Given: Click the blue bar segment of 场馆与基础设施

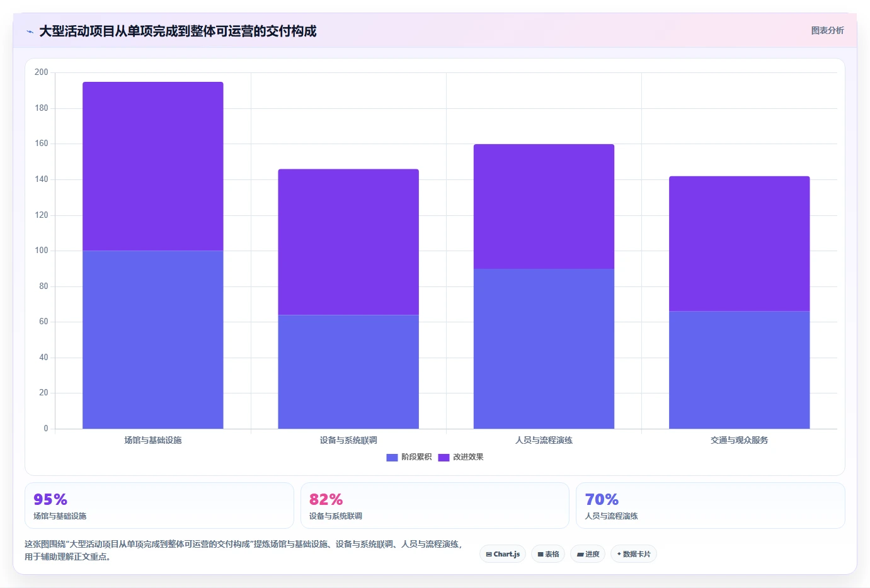Looking at the screenshot, I should (x=153, y=340).
